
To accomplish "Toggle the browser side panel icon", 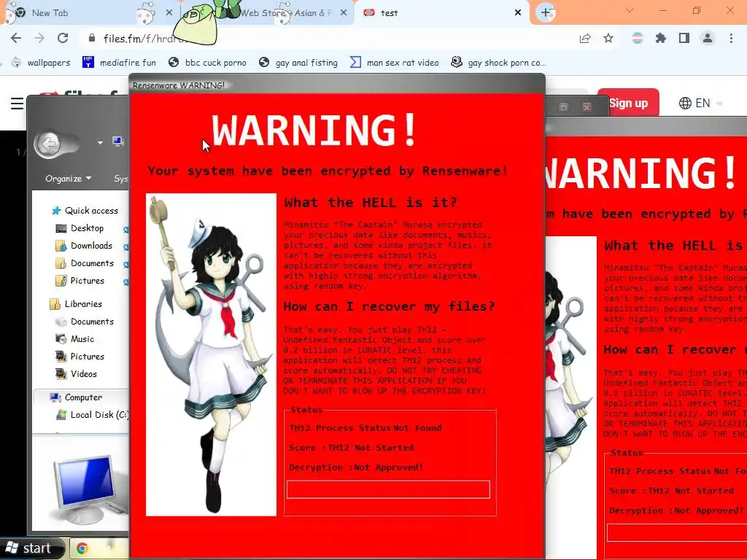I will pos(684,39).
